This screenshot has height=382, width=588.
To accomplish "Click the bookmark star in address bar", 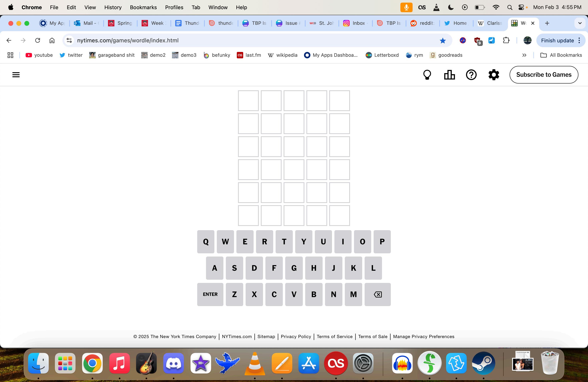I will click(442, 41).
